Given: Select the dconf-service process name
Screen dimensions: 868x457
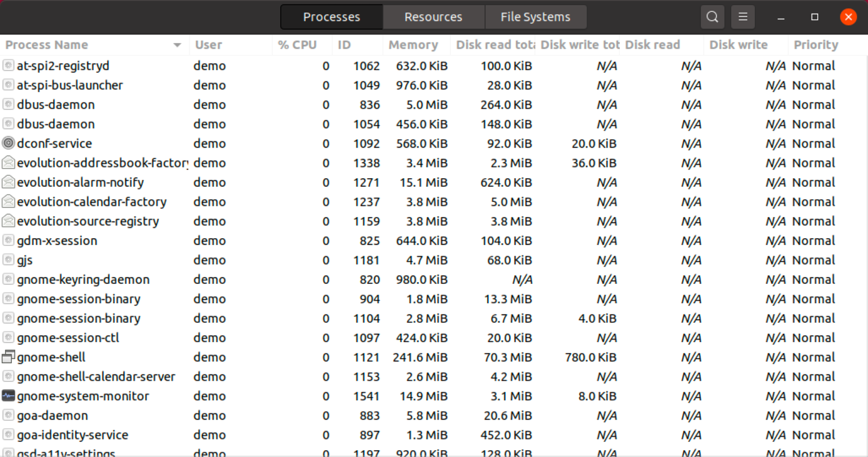Looking at the screenshot, I should (x=54, y=143).
